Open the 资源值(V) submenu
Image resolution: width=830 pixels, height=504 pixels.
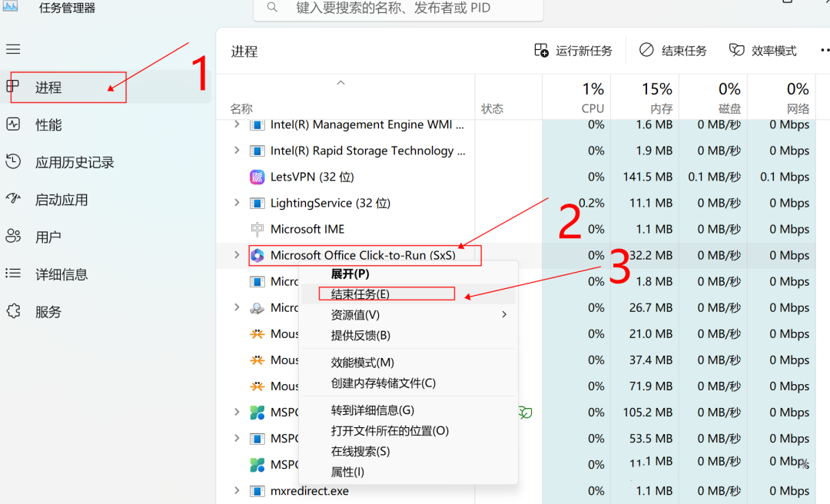408,315
